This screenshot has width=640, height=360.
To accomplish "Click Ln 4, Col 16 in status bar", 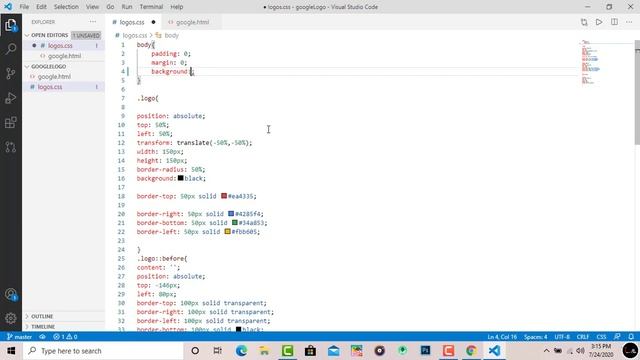I will click(502, 337).
